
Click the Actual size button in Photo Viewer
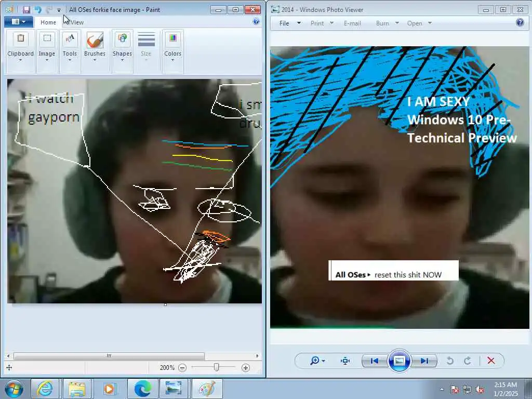(345, 361)
